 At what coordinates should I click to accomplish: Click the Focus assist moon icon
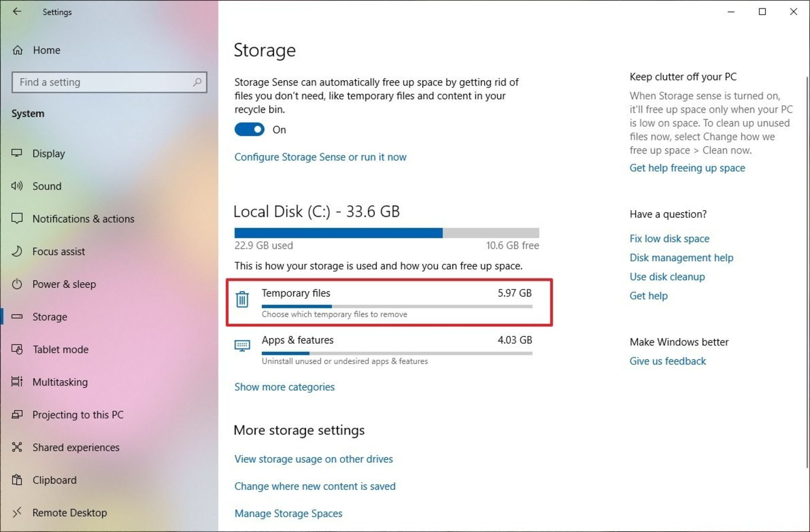[x=17, y=251]
